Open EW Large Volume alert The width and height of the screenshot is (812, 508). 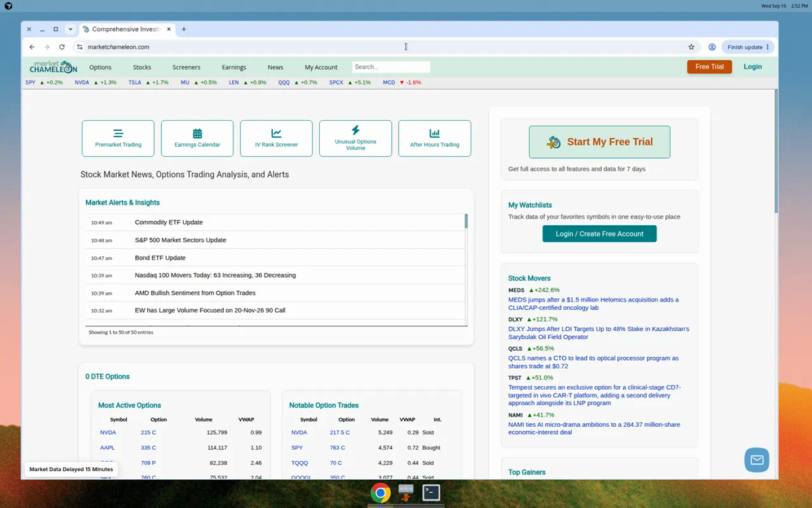210,310
